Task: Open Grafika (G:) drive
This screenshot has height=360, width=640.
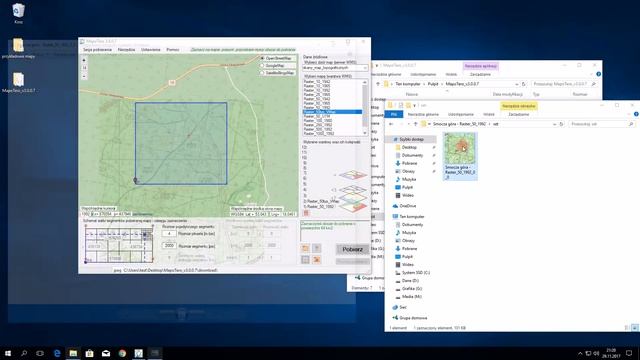Action: (412, 289)
